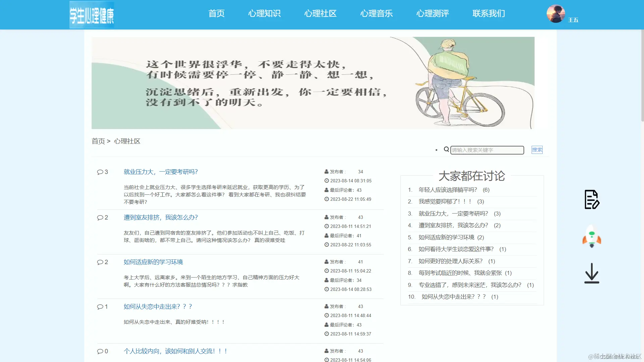Click the cyclist banner image

tap(313, 83)
